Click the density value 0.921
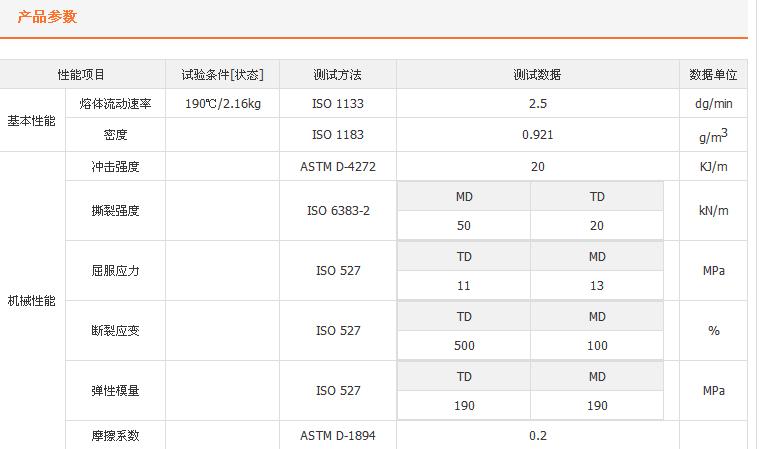Viewport: 760px width, 449px height. [537, 135]
